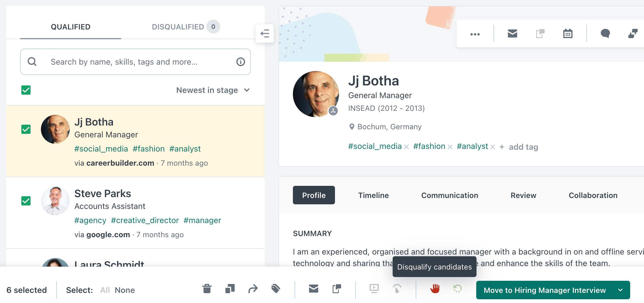Switch to the Timeline tab
This screenshot has width=644, height=303.
coord(373,195)
